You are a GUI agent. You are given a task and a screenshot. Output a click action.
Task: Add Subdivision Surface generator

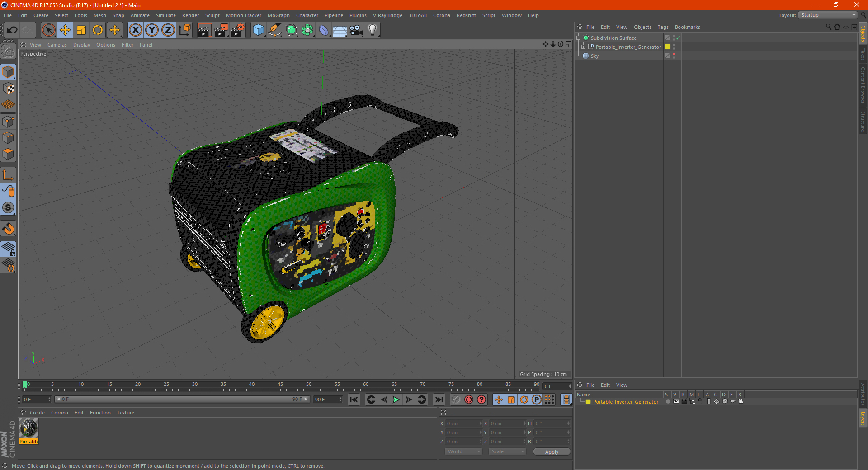(x=291, y=30)
